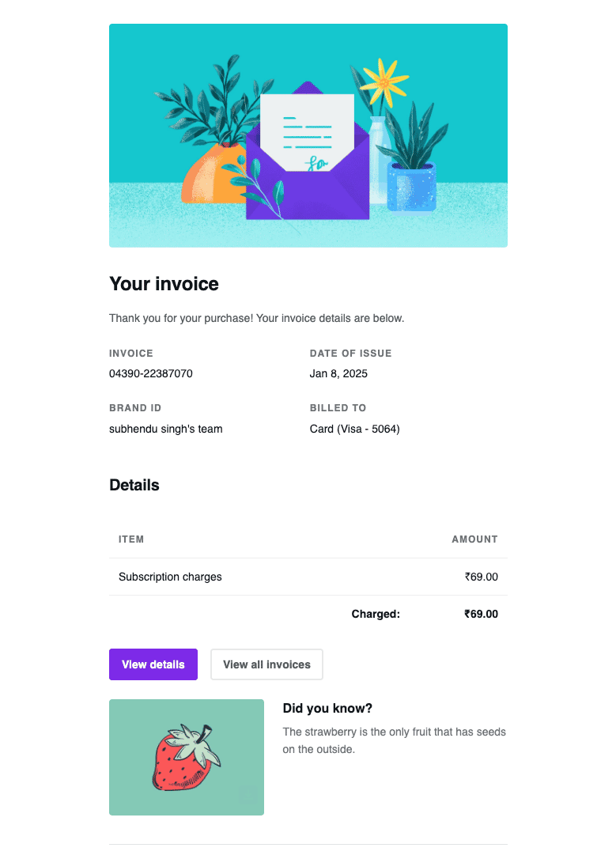Screen dimensions: 616x859
Task: Select the bold ₹69.00 charged total
Action: (x=481, y=614)
